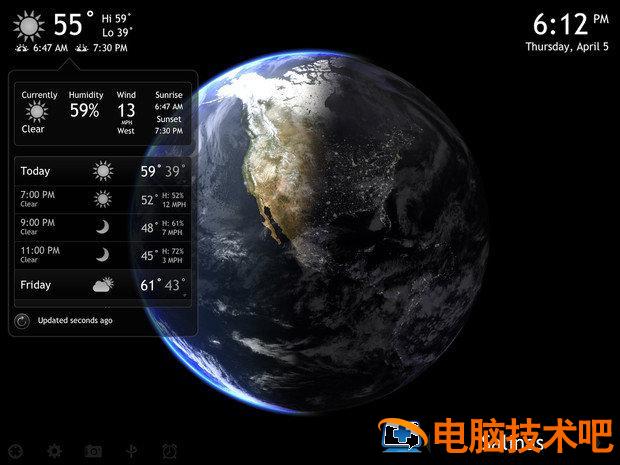620x465 pixels.
Task: Click the globe spin icon in bottom bar
Action: 130,451
